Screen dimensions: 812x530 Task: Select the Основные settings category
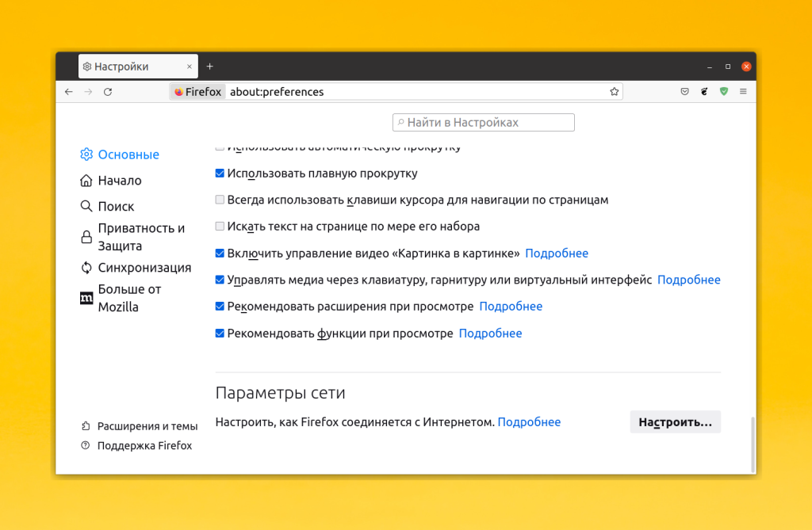tap(120, 154)
